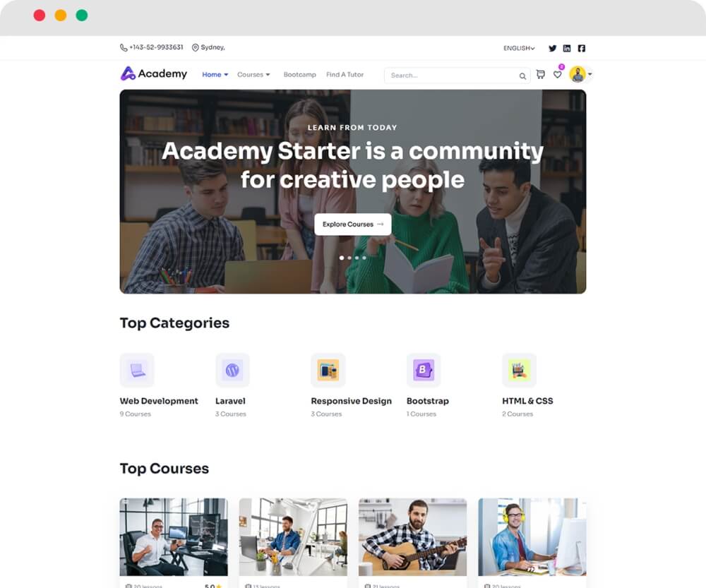Open the LinkedIn social link icon
This screenshot has height=588, width=706.
point(567,48)
